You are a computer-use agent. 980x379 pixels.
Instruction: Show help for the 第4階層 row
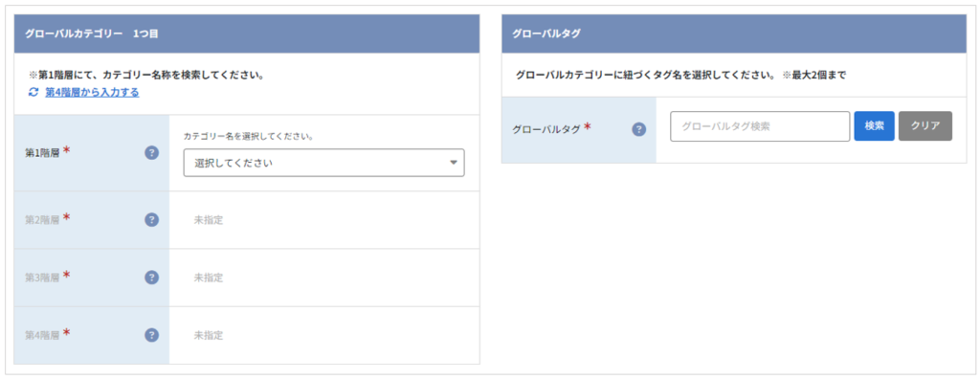click(151, 335)
